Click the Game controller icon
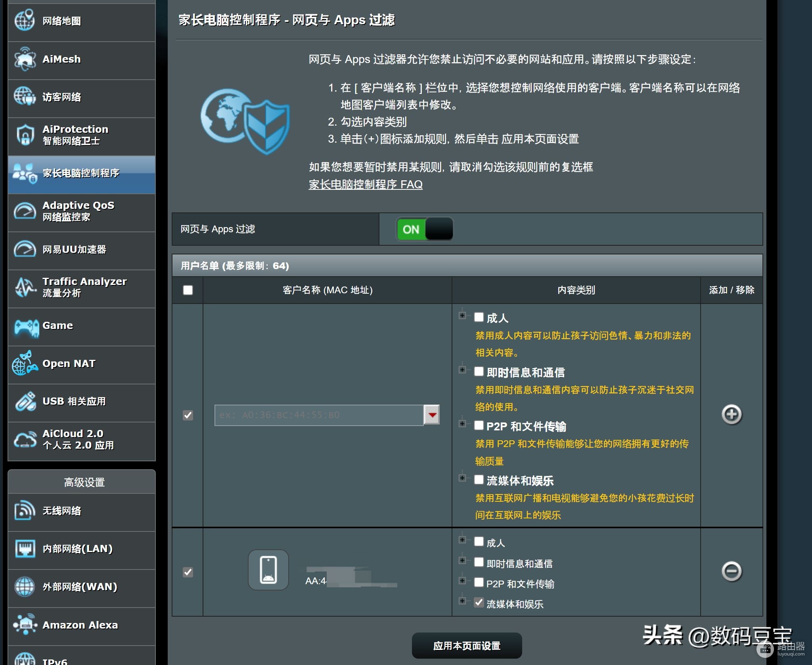 click(26, 328)
